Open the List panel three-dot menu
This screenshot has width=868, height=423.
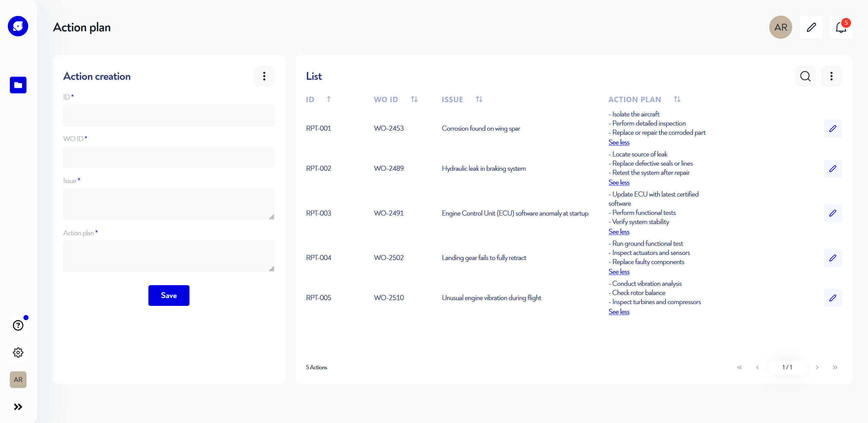pos(831,76)
